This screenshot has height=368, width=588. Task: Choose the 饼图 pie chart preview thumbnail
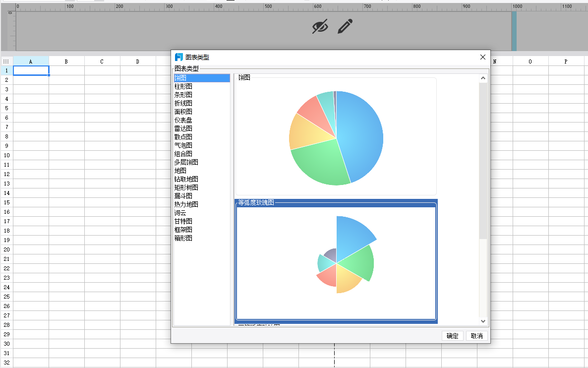(x=336, y=136)
